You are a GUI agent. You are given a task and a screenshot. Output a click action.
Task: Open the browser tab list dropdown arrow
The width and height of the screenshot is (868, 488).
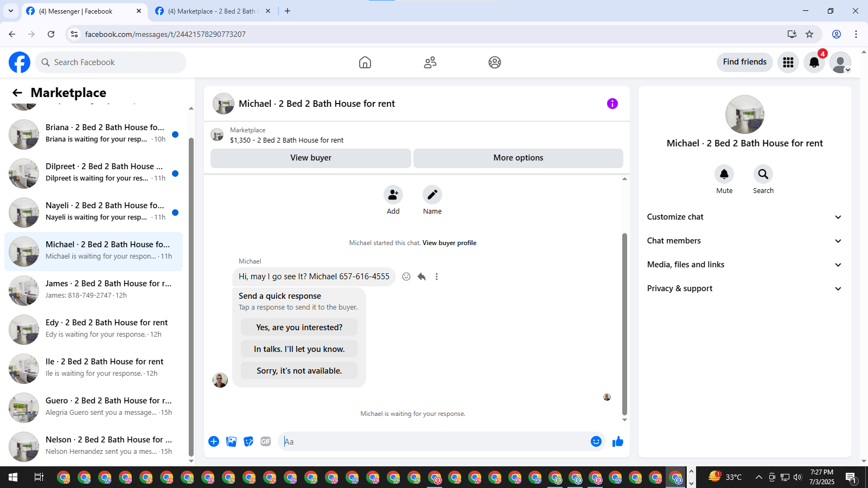11,11
